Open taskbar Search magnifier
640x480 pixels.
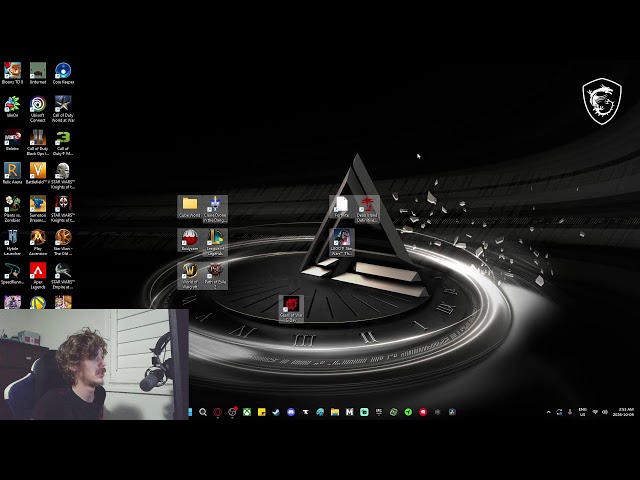pos(203,412)
